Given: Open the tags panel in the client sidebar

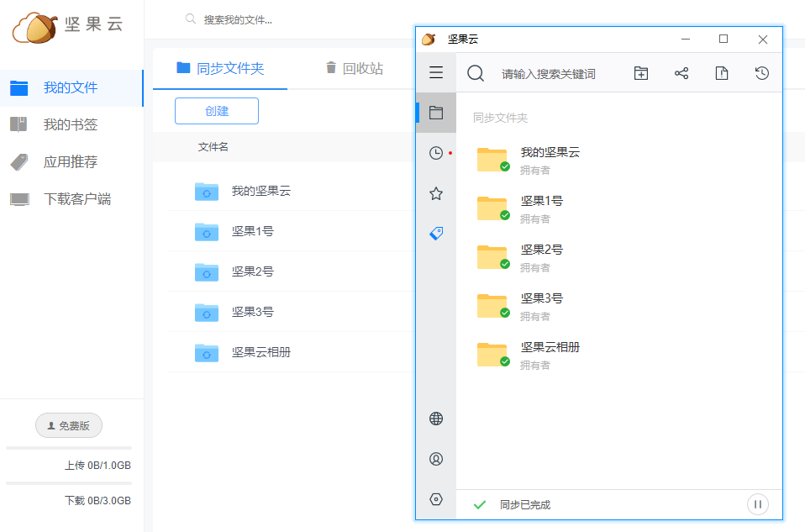Looking at the screenshot, I should (435, 233).
